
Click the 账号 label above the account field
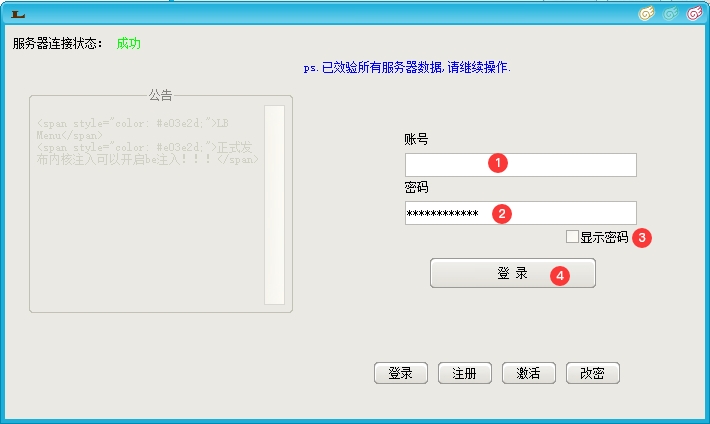click(x=417, y=139)
